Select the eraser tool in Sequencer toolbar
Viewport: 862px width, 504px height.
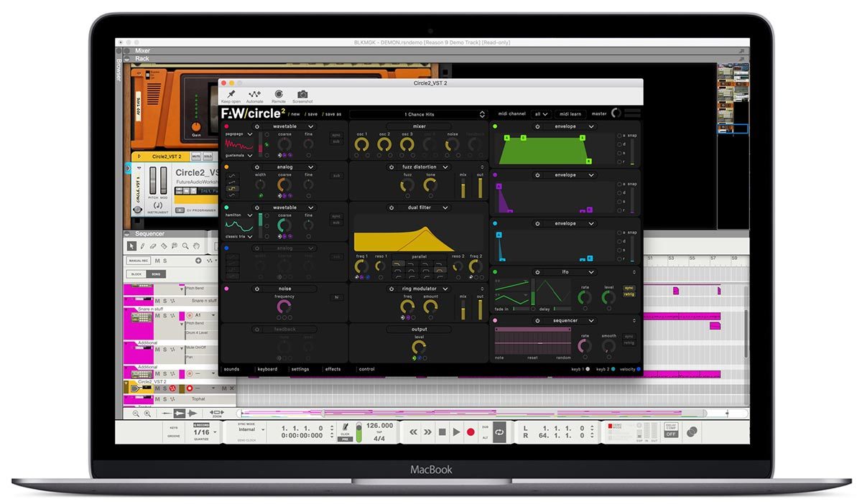click(154, 246)
